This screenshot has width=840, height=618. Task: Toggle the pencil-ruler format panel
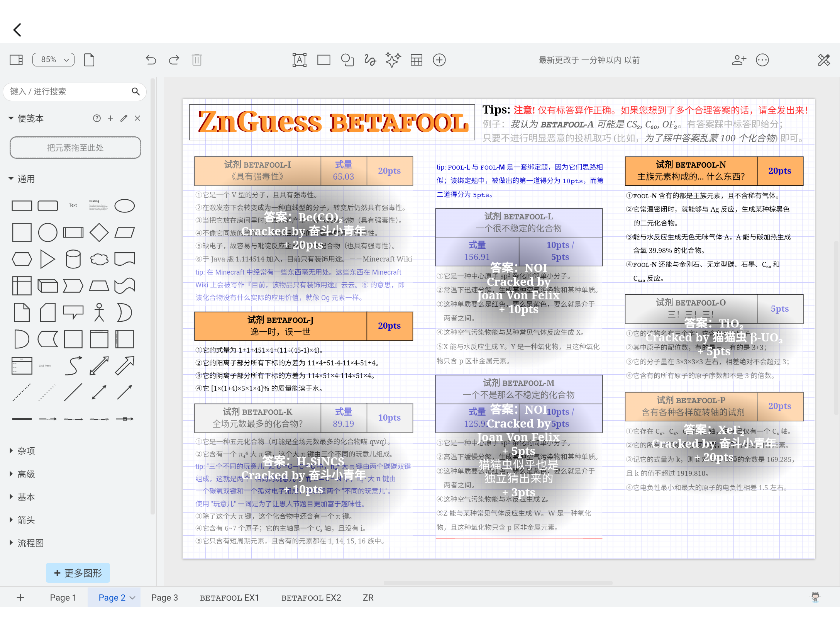coord(824,60)
